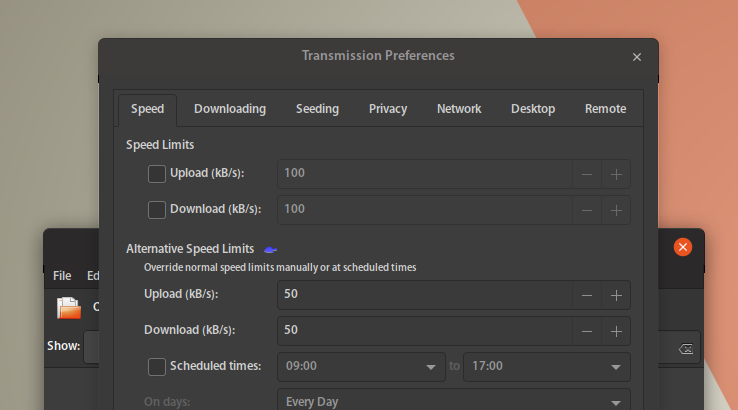Clear the filter field in the main window

(x=686, y=349)
